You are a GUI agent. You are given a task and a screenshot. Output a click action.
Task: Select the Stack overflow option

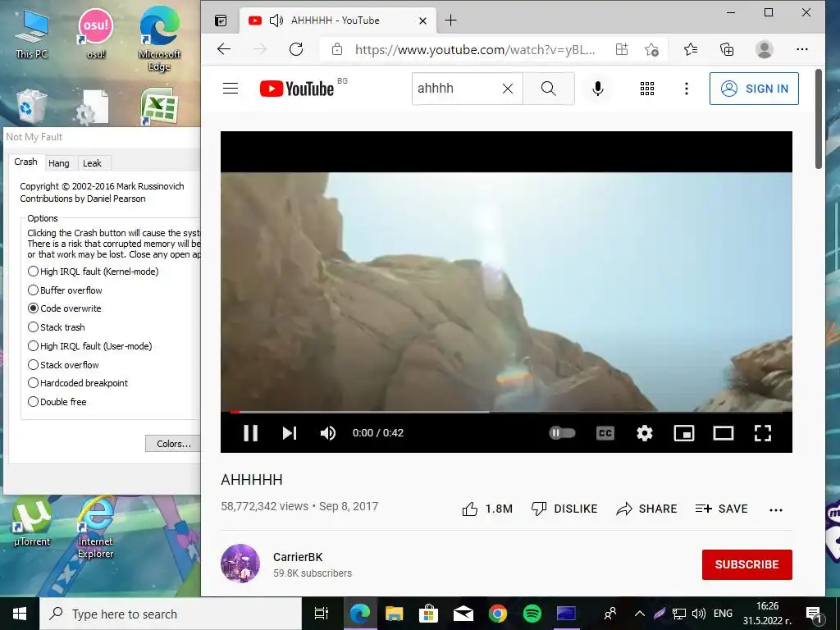(x=63, y=365)
